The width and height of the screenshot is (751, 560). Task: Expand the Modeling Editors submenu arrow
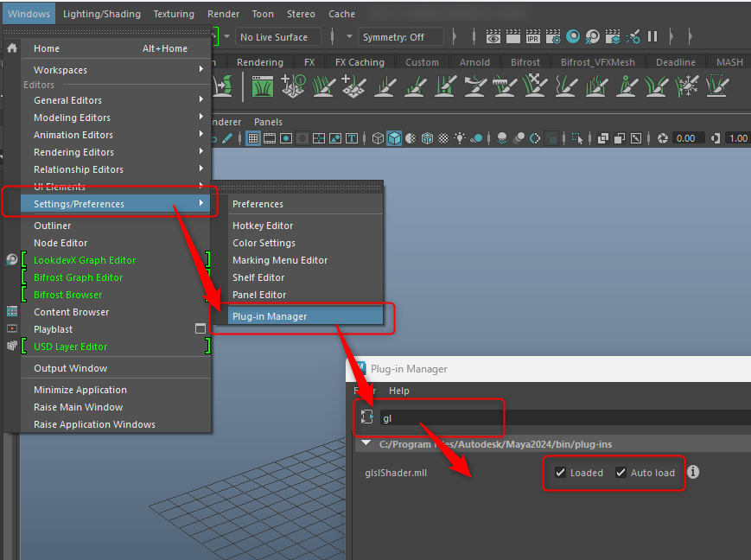(x=201, y=117)
